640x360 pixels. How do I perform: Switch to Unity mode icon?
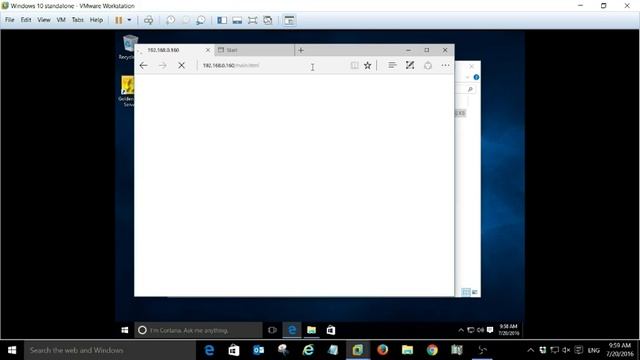pos(268,20)
